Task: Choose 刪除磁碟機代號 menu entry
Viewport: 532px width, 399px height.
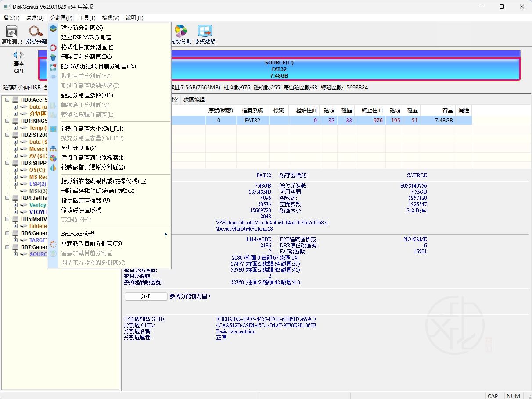Action: click(x=109, y=191)
